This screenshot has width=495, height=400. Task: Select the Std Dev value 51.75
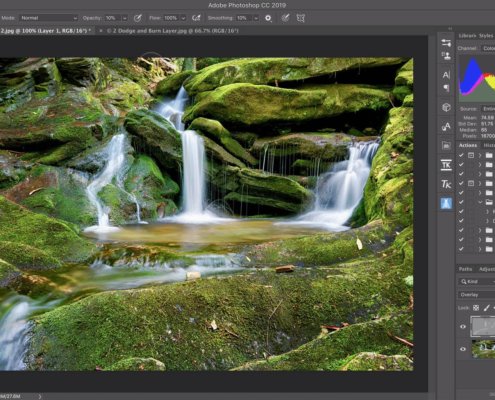pyautogui.click(x=487, y=124)
